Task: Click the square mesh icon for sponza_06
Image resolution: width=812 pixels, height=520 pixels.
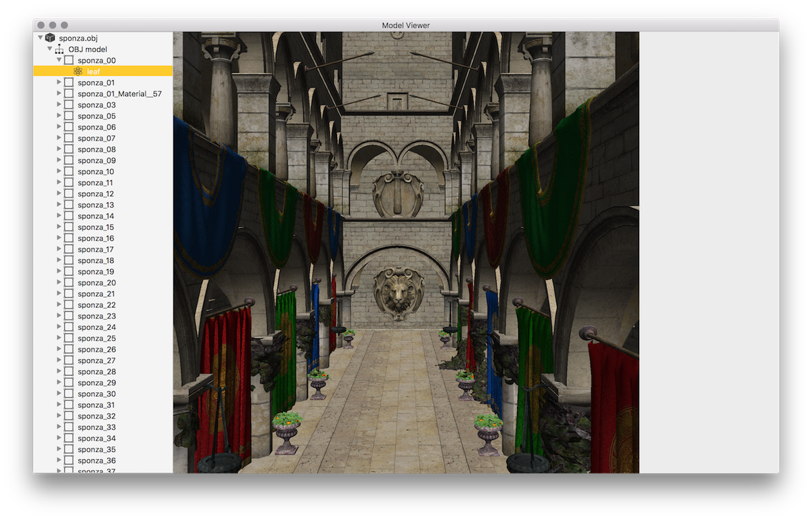Action: click(x=68, y=127)
